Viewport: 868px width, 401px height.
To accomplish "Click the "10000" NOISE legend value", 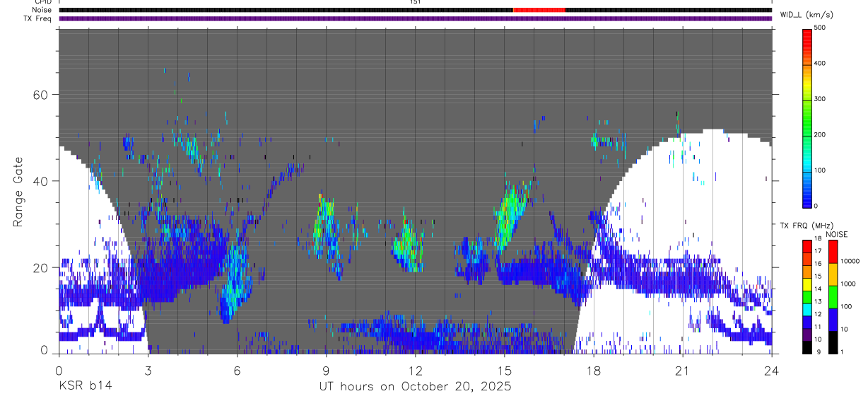I will coord(850,261).
